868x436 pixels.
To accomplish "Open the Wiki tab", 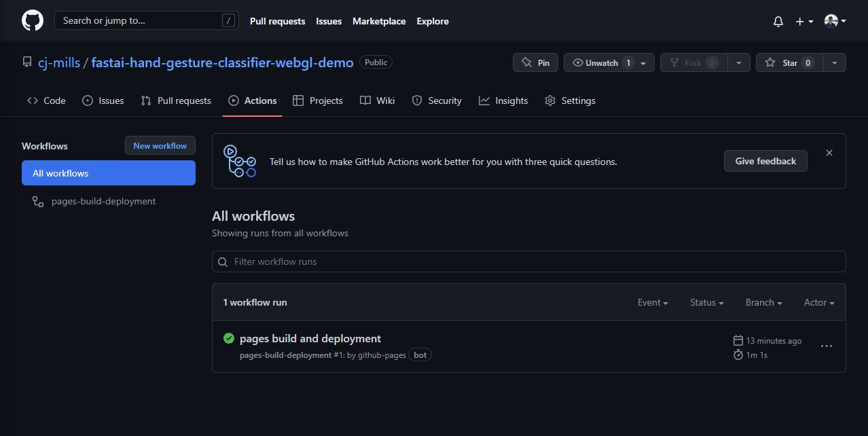I will pyautogui.click(x=377, y=101).
